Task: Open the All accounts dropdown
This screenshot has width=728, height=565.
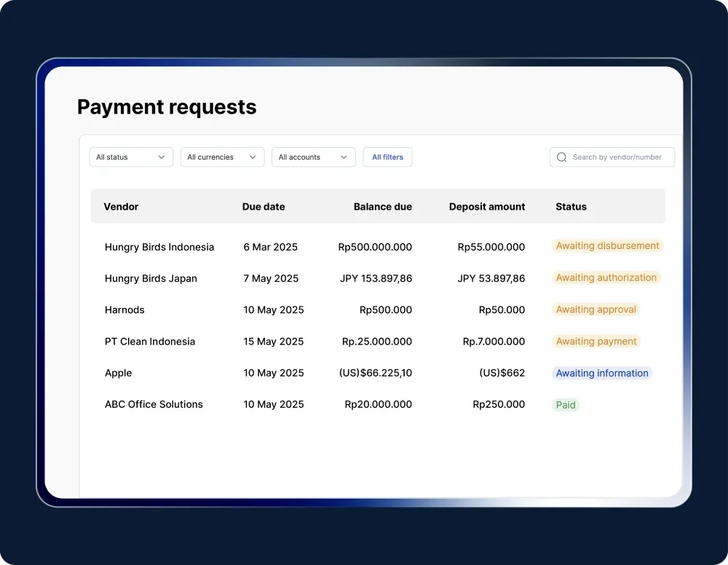Action: pyautogui.click(x=313, y=157)
